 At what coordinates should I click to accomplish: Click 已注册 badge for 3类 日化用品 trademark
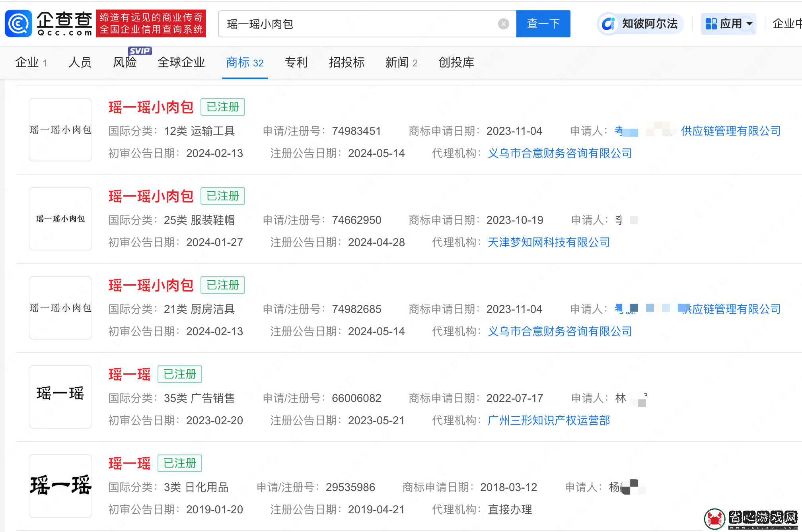180,463
